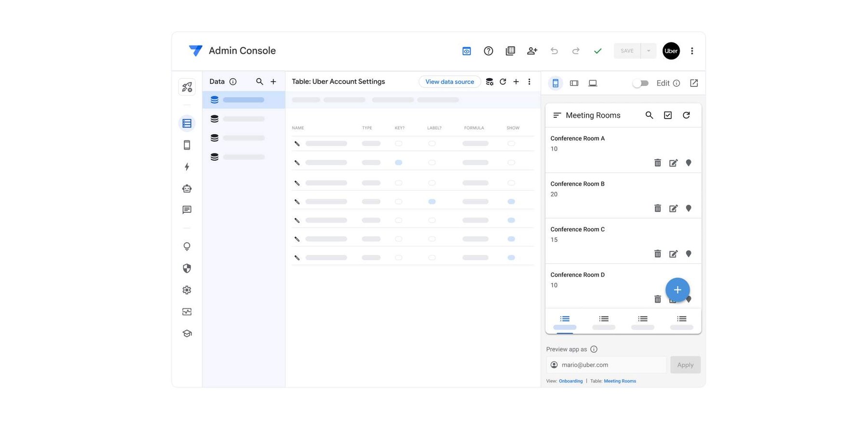
Task: Click the Data info icon
Action: (233, 82)
